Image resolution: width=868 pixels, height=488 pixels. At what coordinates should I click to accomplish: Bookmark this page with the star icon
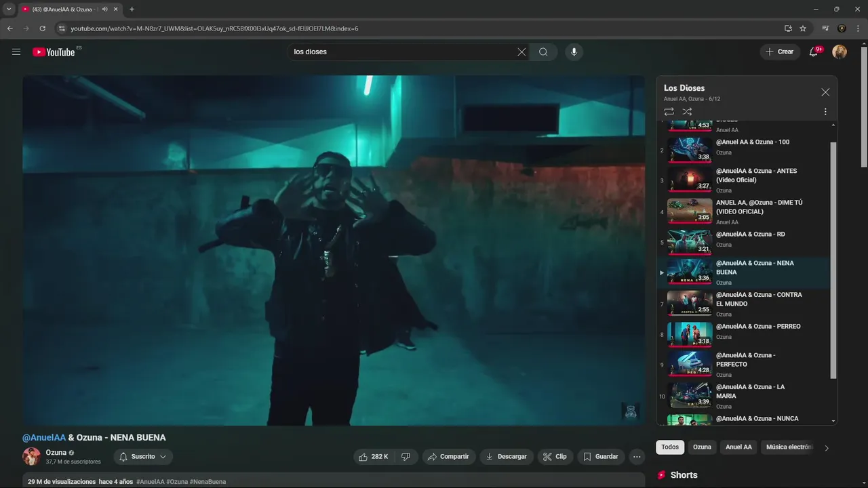[803, 28]
